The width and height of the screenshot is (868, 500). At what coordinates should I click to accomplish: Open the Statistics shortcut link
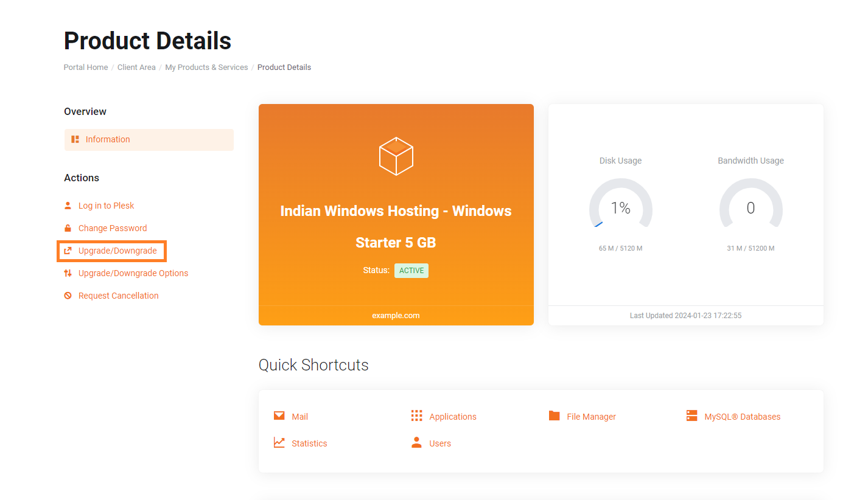click(309, 443)
